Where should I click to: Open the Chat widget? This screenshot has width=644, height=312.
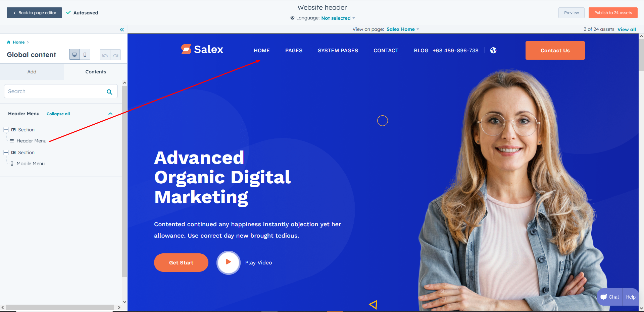click(610, 297)
